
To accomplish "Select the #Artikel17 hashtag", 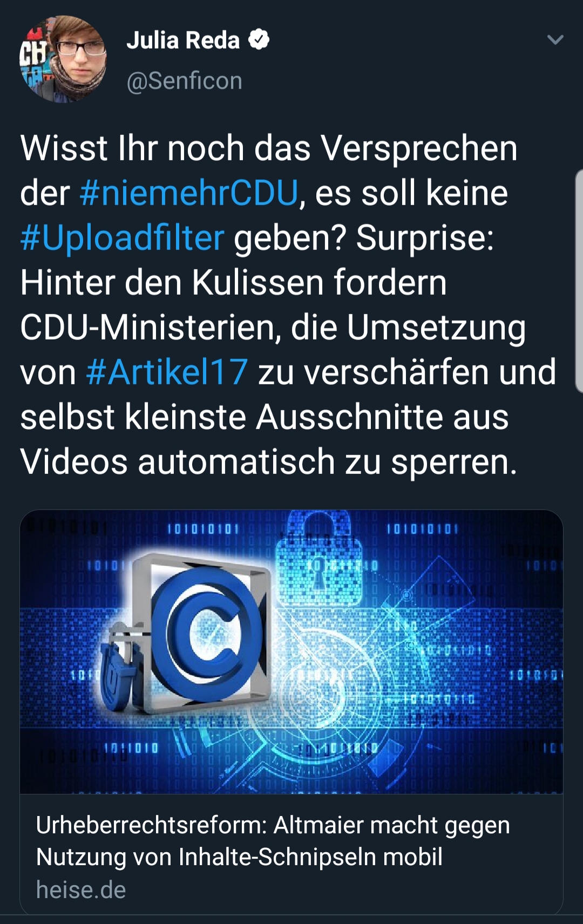I will point(167,372).
